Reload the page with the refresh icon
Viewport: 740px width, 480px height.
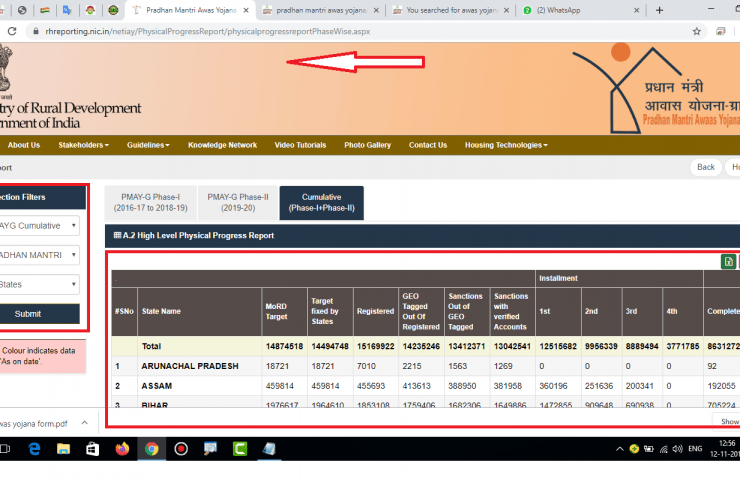[x=12, y=31]
